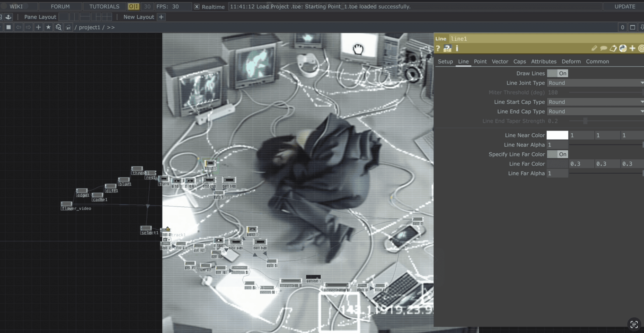Click the UPDATE button
Screen dimensions: 644x333
625,6
